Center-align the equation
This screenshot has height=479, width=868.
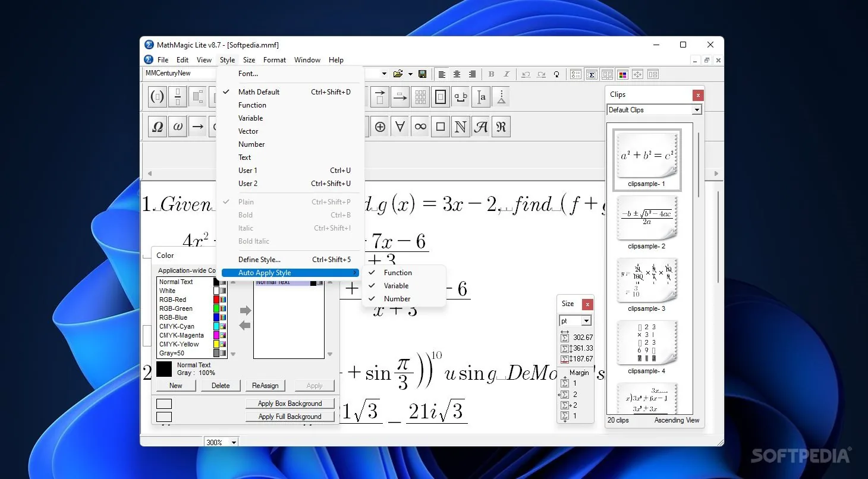click(457, 74)
